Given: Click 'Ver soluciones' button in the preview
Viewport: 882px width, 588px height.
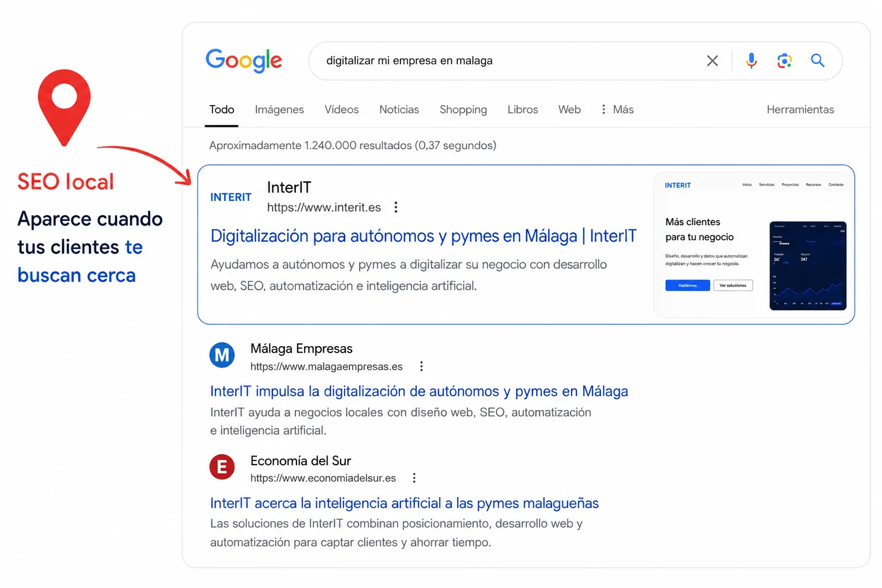Looking at the screenshot, I should point(733,285).
